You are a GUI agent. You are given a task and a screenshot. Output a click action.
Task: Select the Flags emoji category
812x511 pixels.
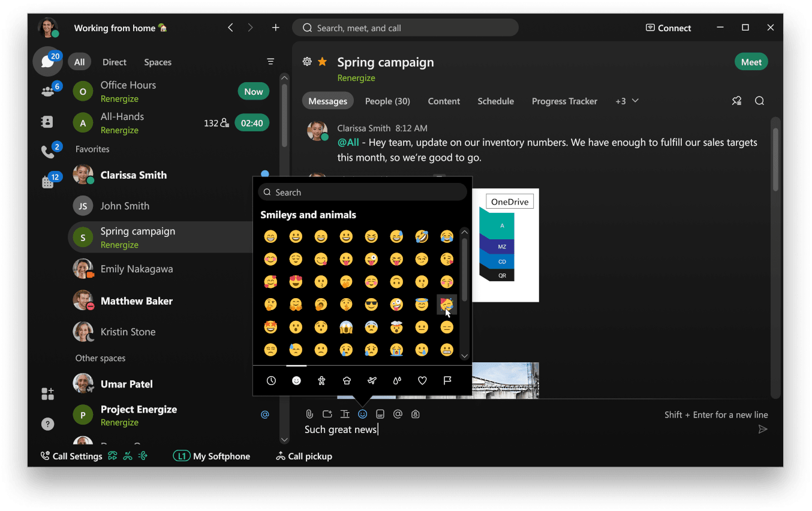(447, 380)
